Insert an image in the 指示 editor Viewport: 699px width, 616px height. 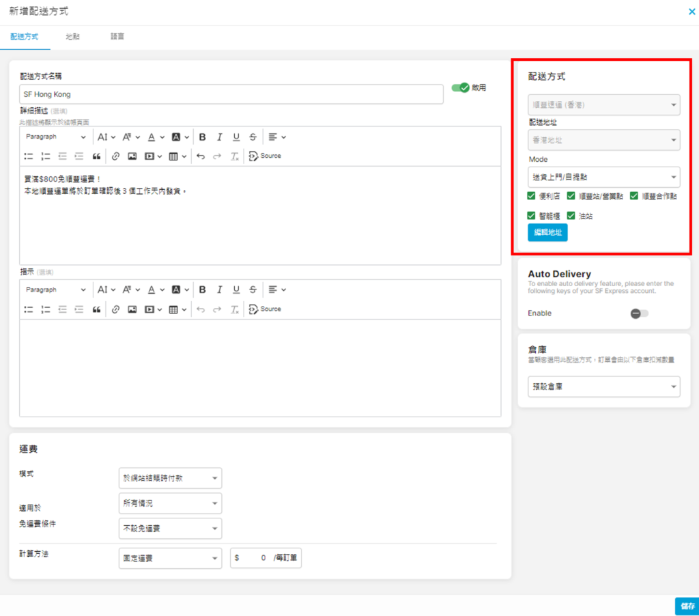coord(132,309)
